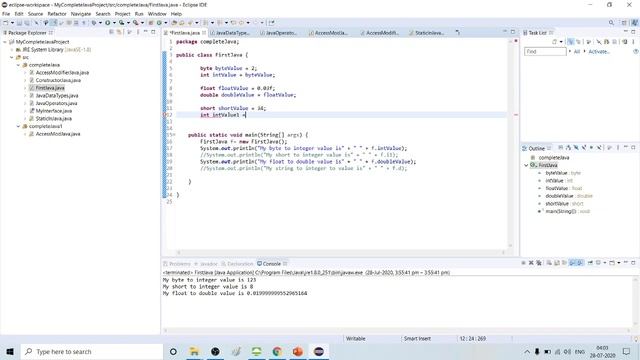Maximize the editor area
The height and width of the screenshot is (360, 640).
513,32
